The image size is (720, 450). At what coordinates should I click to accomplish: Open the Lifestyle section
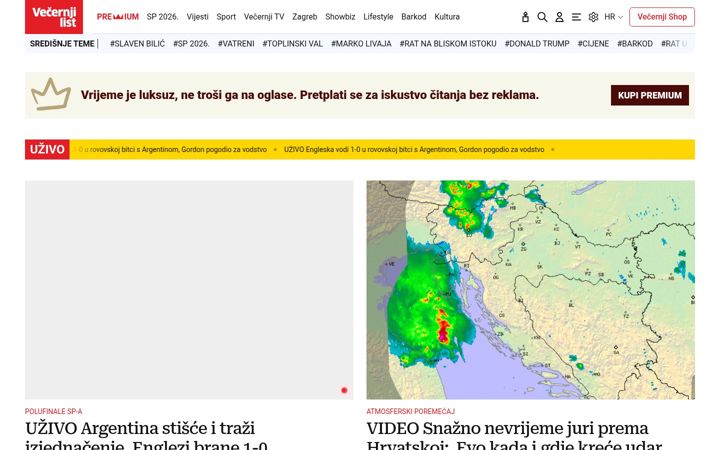[378, 17]
